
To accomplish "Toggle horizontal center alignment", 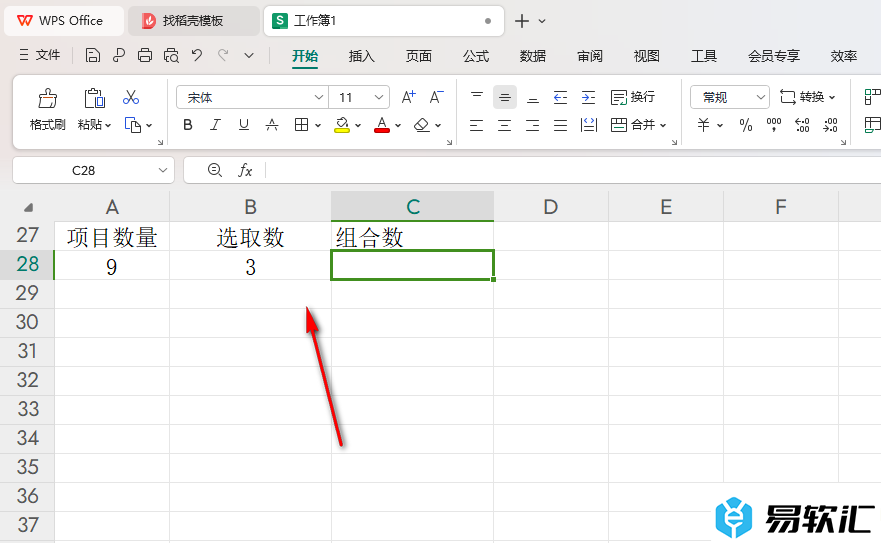I will coord(505,125).
